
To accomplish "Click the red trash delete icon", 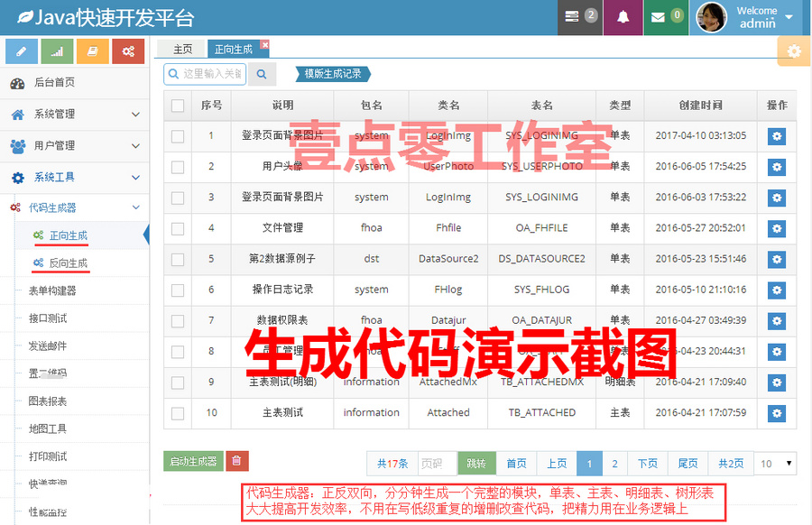I will point(237,461).
